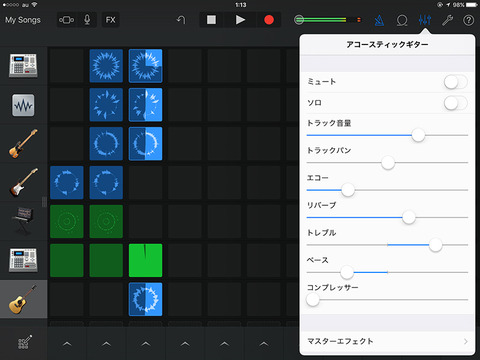This screenshot has width=480, height=360.
Task: Tap bright green playing cell in lower drum row
Action: 146,260
